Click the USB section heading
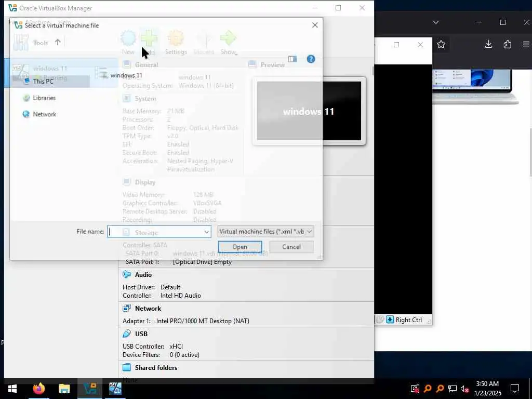532x399 pixels. point(141,334)
